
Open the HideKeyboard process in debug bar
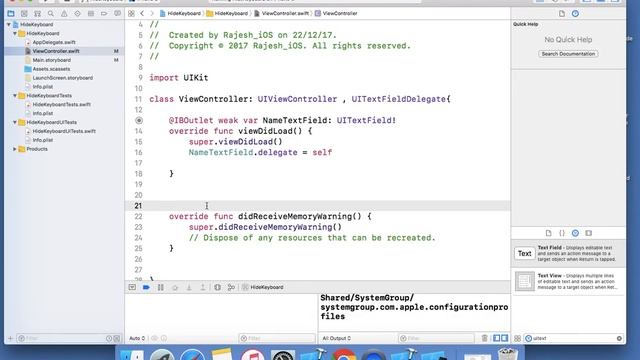click(262, 287)
